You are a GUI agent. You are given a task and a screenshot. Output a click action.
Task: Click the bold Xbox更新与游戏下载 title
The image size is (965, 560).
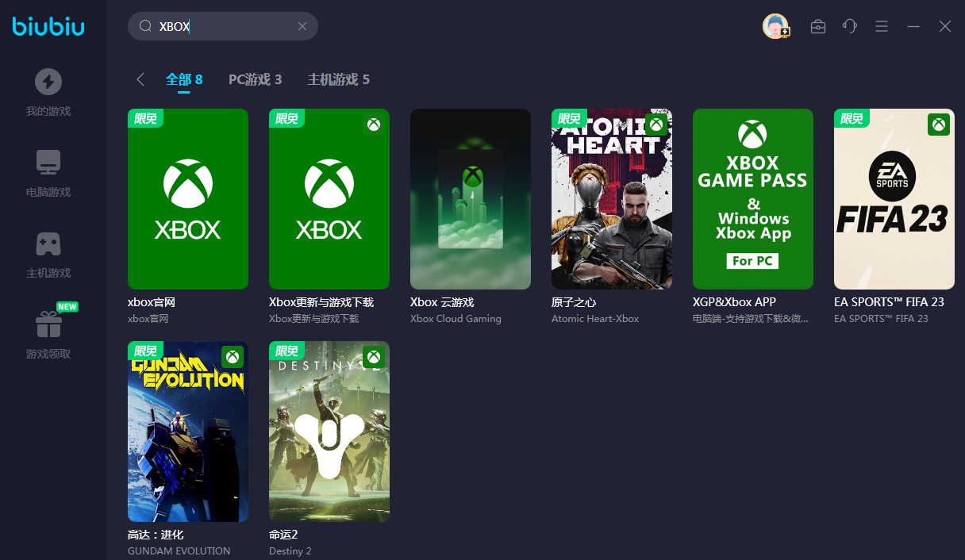tap(321, 302)
